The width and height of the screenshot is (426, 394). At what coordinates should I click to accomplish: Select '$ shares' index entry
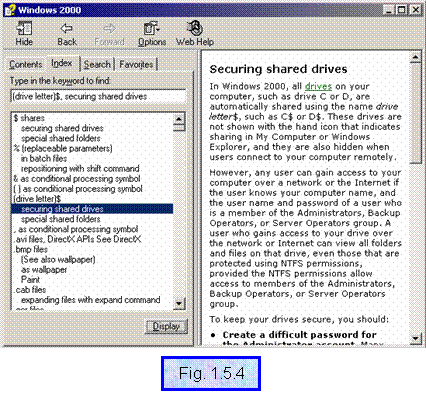tap(29, 118)
